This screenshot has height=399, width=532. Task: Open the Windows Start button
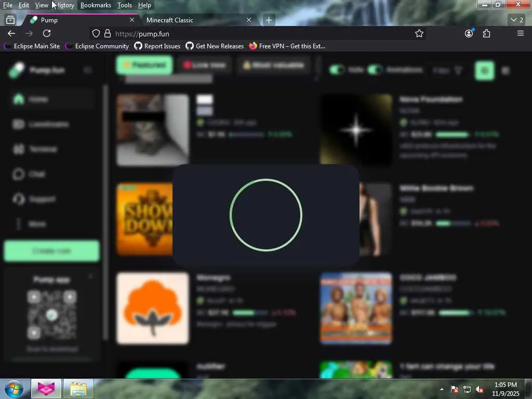[14, 389]
